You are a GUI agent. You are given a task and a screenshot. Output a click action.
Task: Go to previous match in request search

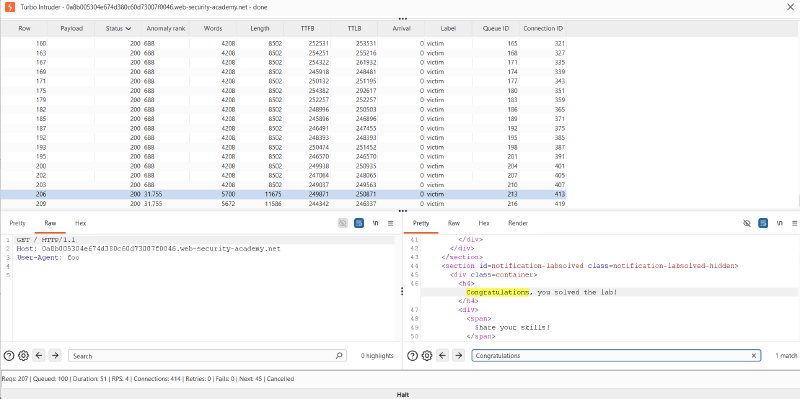pyautogui.click(x=39, y=356)
